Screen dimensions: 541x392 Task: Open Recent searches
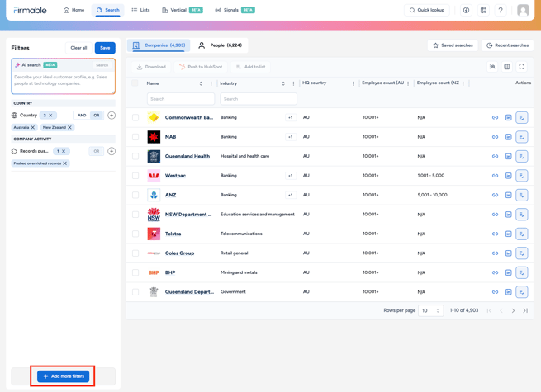tap(507, 45)
